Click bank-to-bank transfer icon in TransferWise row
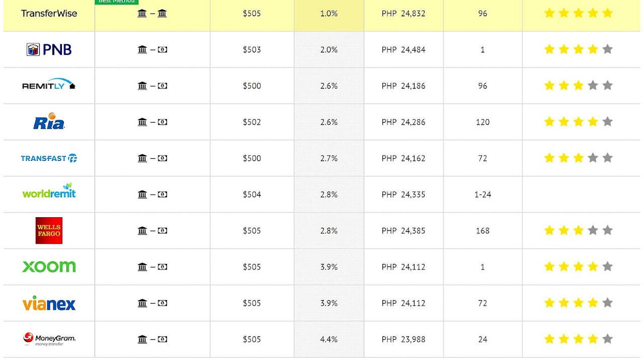Viewport: 644px width, 362px height. (x=152, y=14)
